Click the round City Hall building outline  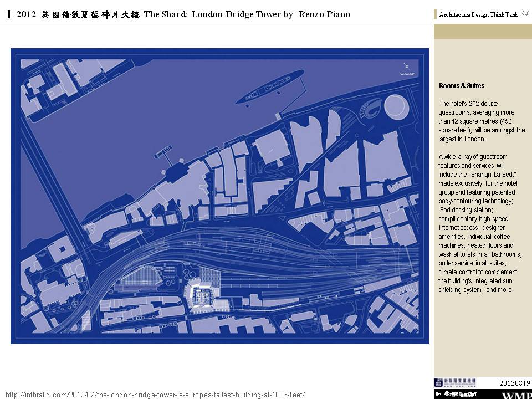395,106
